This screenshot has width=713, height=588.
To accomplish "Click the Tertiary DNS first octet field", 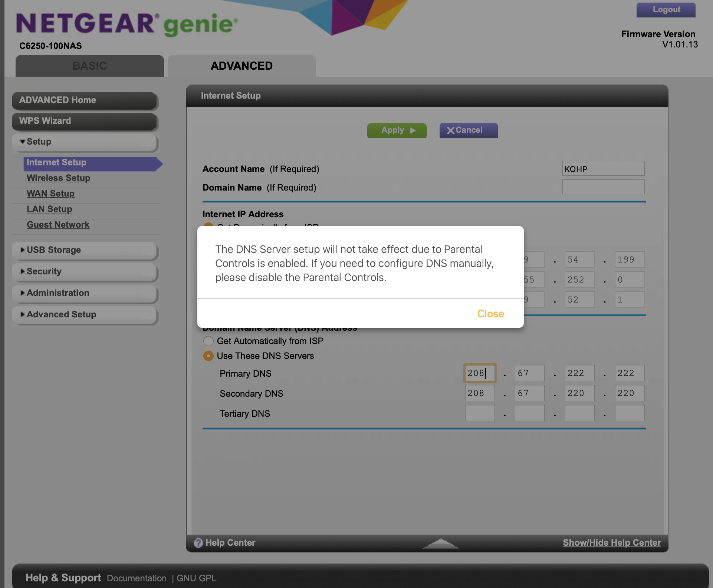I will pos(480,413).
